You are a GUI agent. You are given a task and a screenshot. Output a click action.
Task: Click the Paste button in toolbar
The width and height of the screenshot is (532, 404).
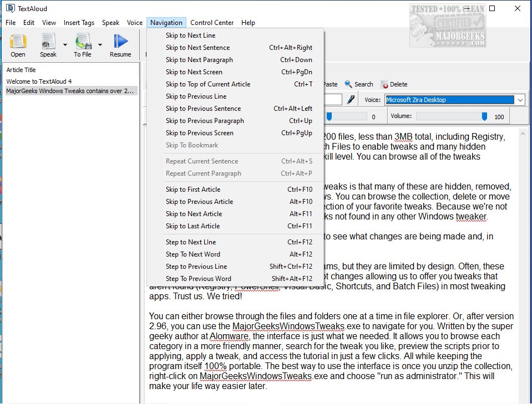[331, 84]
